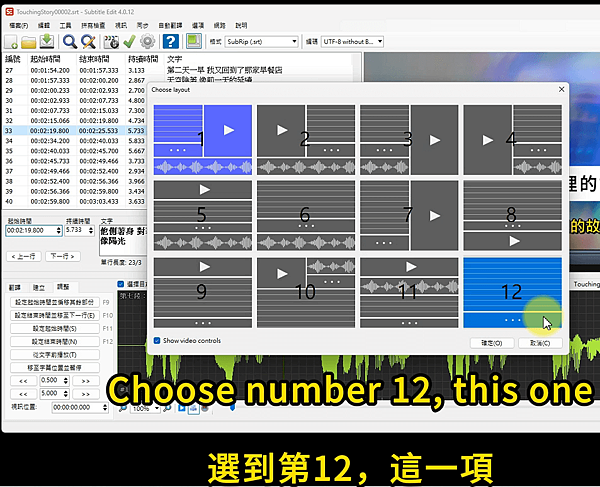Open the 視訊 Video menu
This screenshot has width=600, height=487.
click(x=121, y=25)
